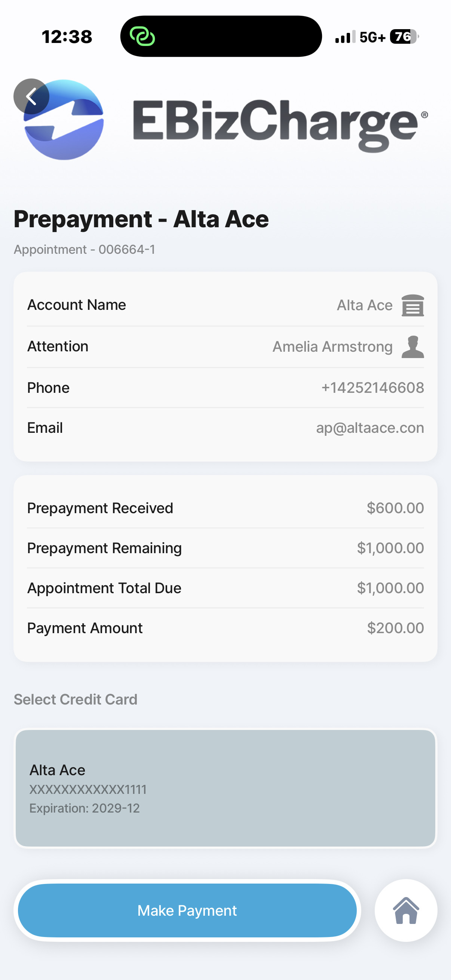
Task: Tap the contact person icon
Action: coord(412,346)
